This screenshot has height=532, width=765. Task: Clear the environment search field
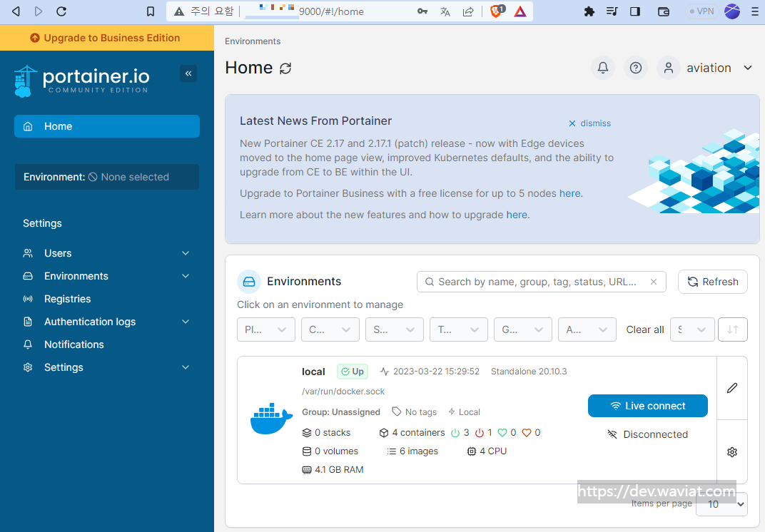pyautogui.click(x=654, y=282)
